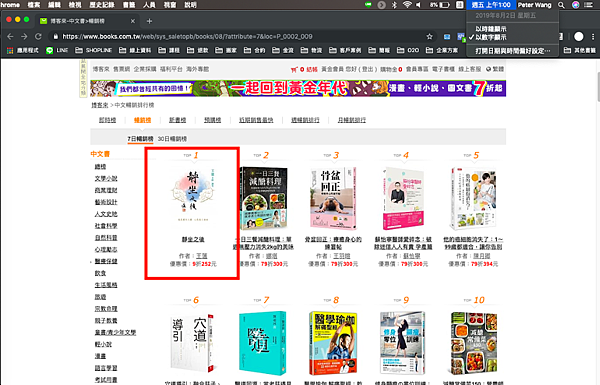Click 博客來 in the breadcrumb
Image resolution: width=600 pixels, height=385 pixels.
tap(99, 105)
